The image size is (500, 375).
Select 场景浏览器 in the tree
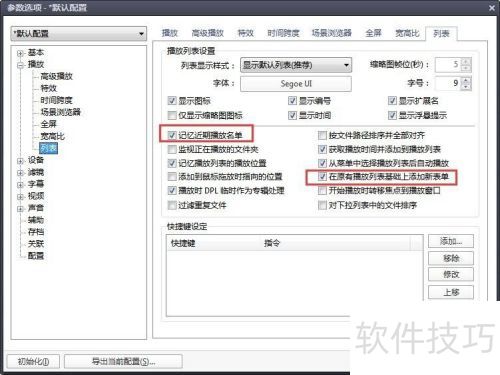point(60,112)
